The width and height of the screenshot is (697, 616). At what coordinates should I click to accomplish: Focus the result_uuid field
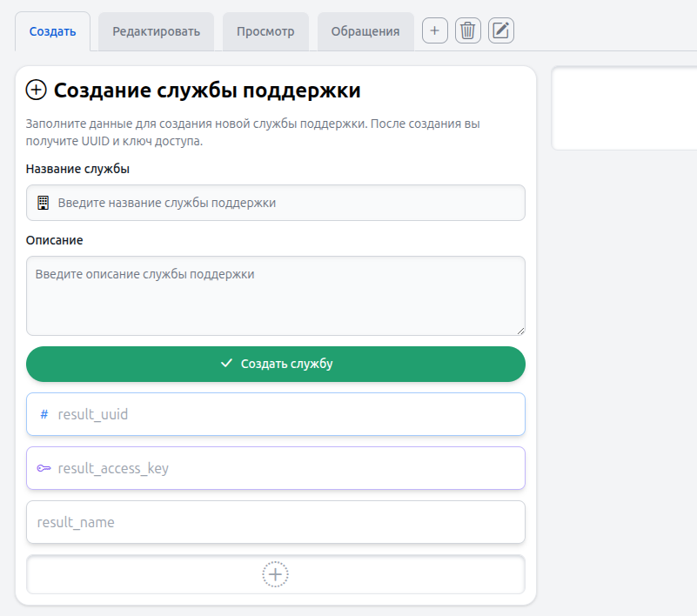[276, 414]
